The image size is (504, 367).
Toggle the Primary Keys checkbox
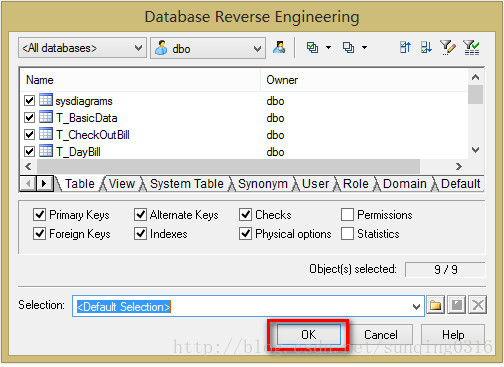39,215
